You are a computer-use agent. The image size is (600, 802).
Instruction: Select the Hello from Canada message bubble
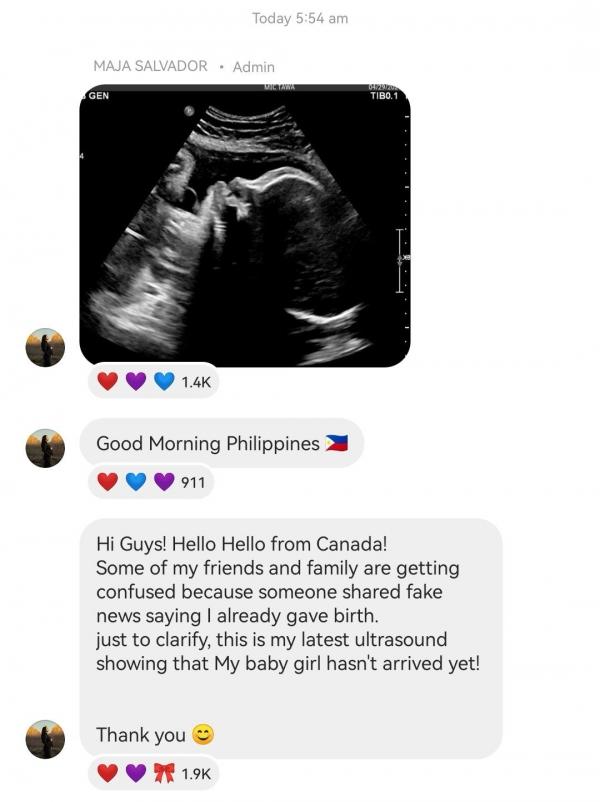pos(291,638)
